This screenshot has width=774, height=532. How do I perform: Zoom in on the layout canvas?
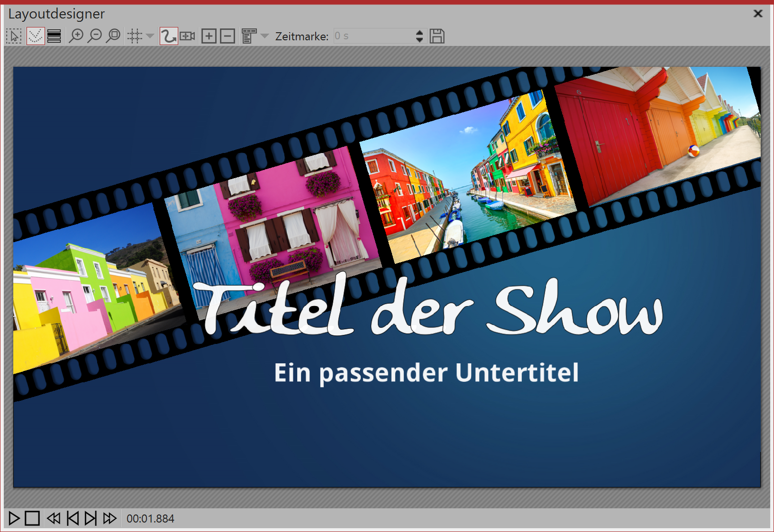pyautogui.click(x=77, y=36)
